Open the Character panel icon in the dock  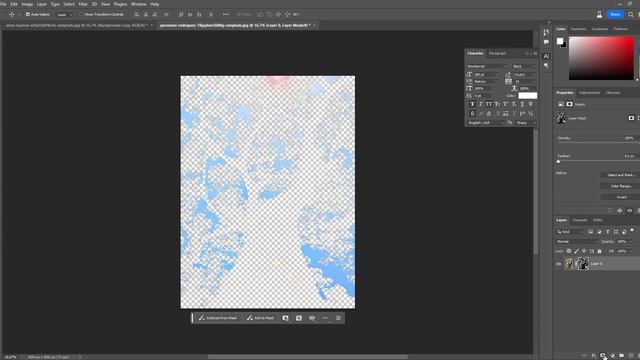546,56
